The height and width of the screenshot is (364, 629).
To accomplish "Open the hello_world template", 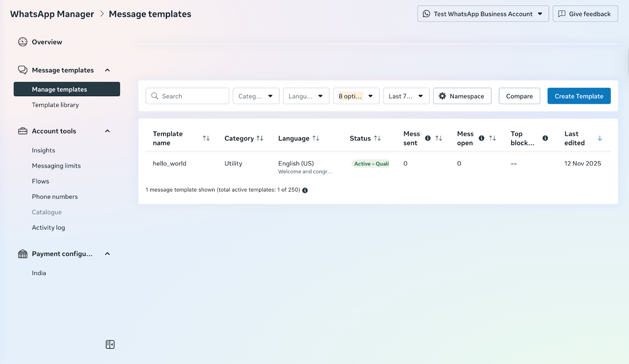I will [x=169, y=163].
